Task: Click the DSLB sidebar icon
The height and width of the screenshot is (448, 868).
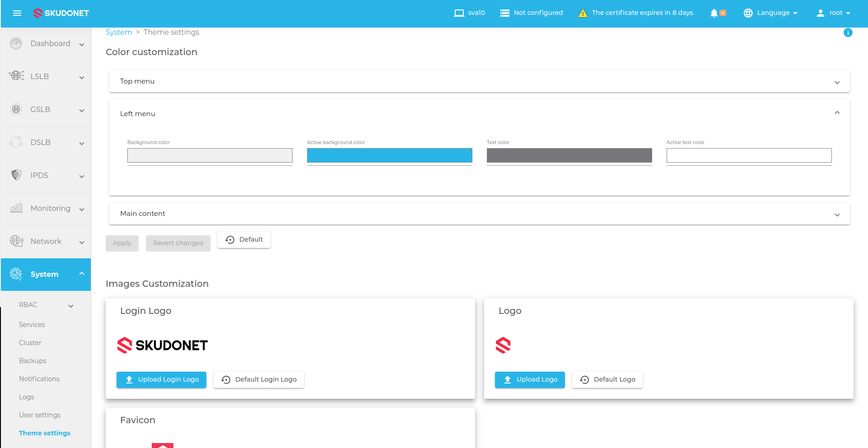Action: coord(16,142)
